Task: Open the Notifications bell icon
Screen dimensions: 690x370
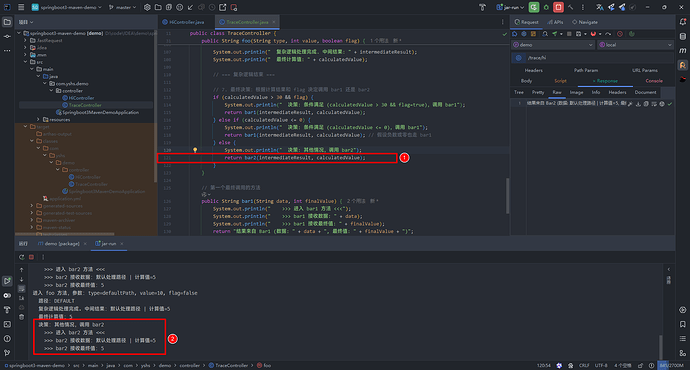Action: pyautogui.click(x=683, y=22)
